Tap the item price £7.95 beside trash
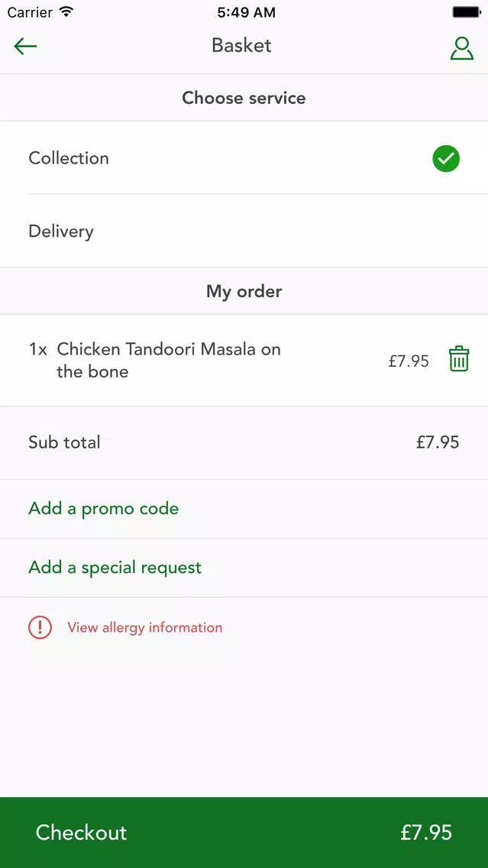The height and width of the screenshot is (868, 488). coord(409,361)
